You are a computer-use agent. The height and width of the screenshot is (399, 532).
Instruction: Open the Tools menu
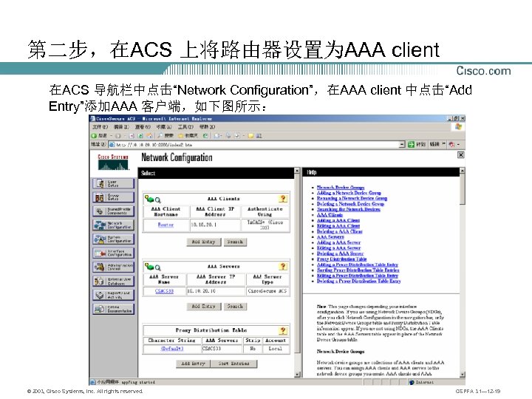point(185,127)
